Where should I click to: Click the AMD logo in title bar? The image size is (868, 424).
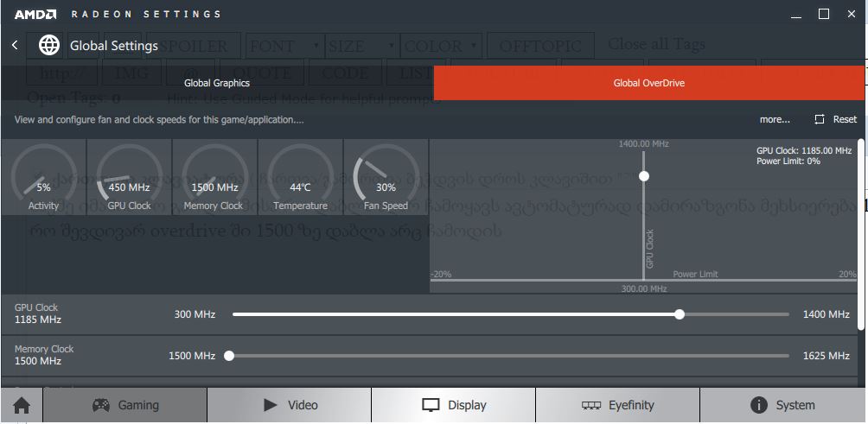(x=35, y=15)
